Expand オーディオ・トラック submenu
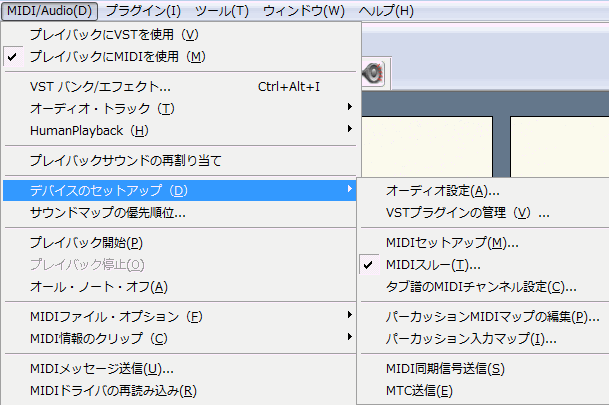Image resolution: width=609 pixels, height=405 pixels. [x=179, y=108]
